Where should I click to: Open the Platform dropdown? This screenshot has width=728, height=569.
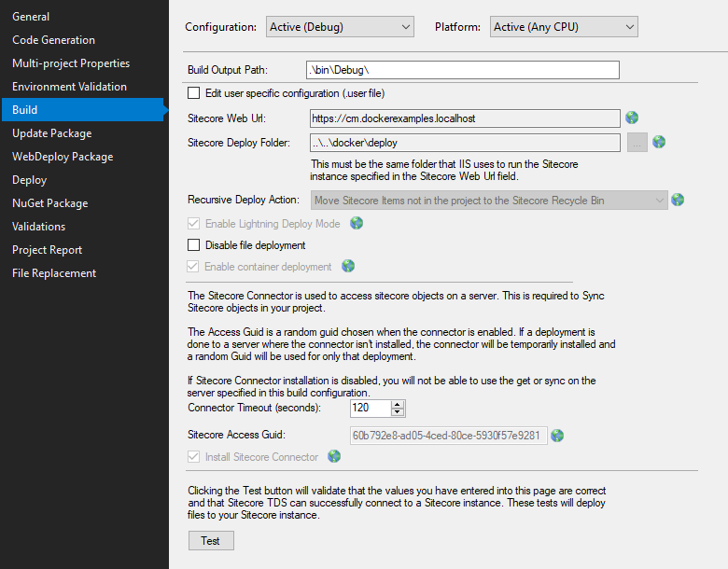coord(564,27)
